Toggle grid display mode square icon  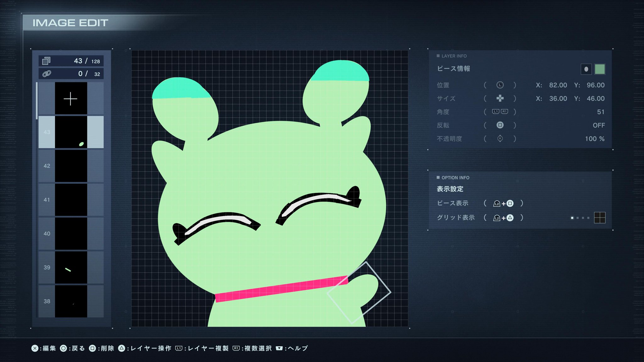click(x=600, y=217)
